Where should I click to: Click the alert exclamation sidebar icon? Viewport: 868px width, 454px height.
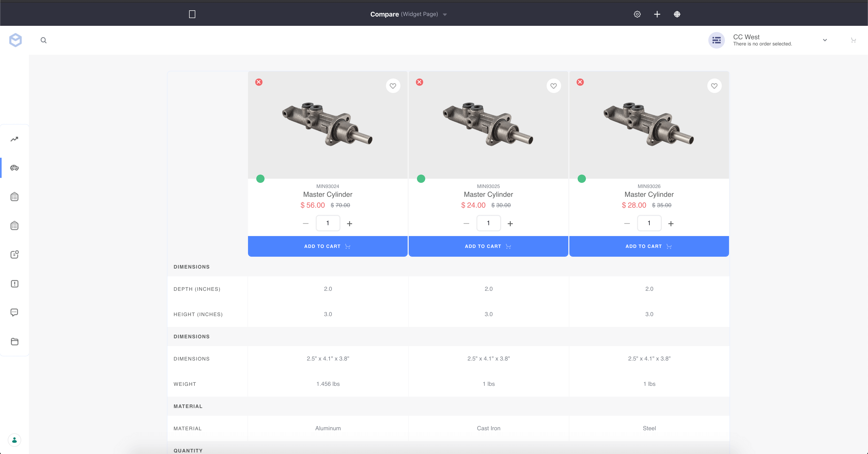(x=14, y=284)
